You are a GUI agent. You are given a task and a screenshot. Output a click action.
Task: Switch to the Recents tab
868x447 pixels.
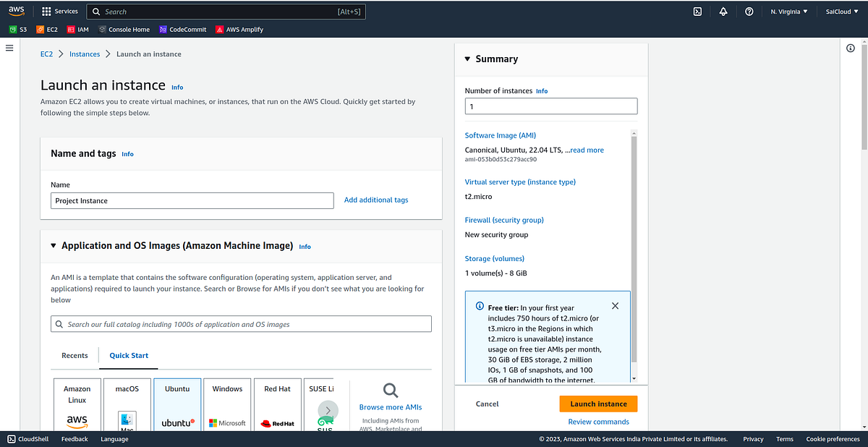coord(75,355)
